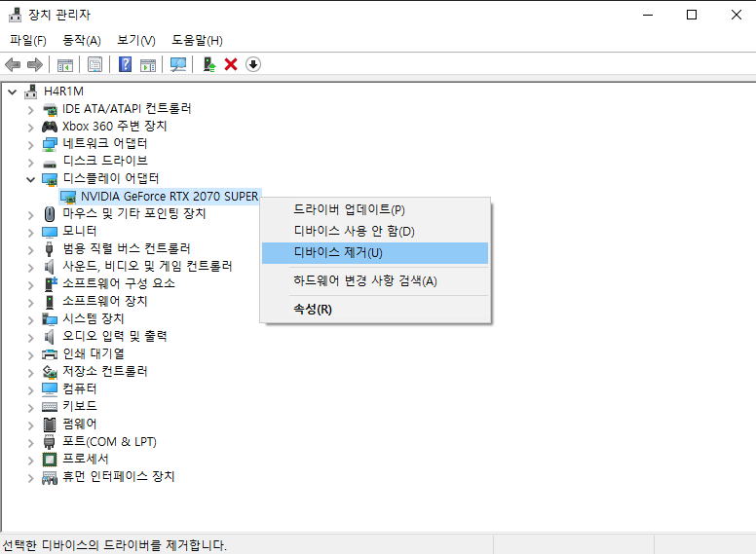The width and height of the screenshot is (756, 554).
Task: Choose 디바이스 사용 안 함(D) option
Action: pos(375,231)
